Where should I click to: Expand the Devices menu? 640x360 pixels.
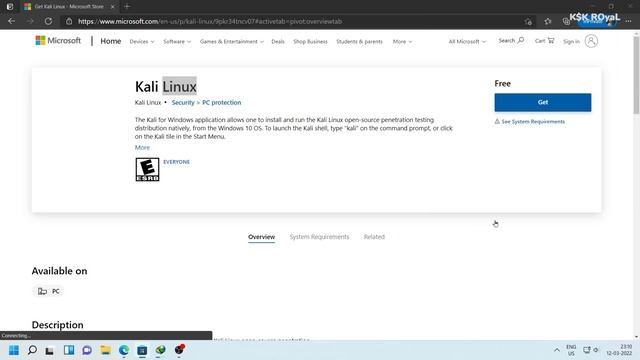pyautogui.click(x=142, y=42)
